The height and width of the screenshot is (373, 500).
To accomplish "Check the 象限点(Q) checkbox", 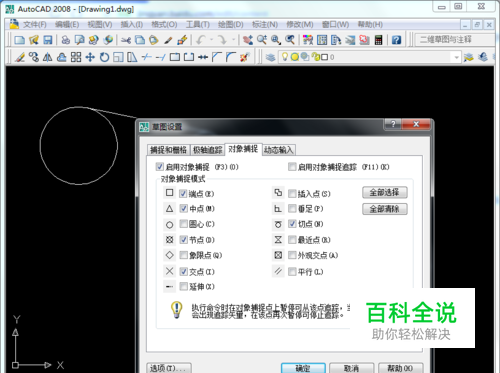I will [183, 255].
